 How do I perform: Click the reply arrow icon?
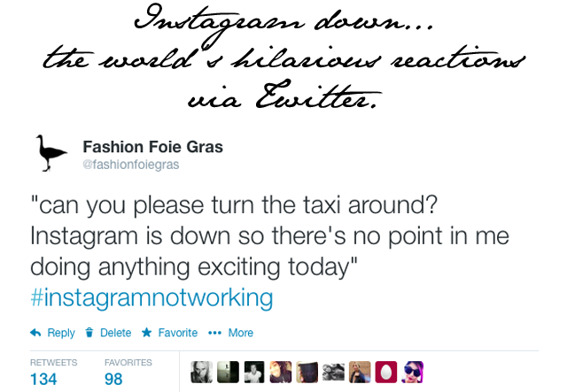coord(36,333)
